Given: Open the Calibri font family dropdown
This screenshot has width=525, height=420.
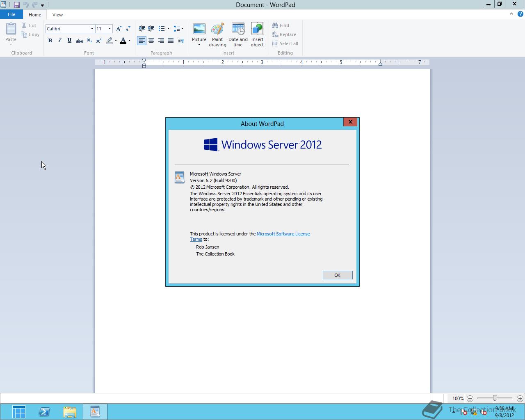Looking at the screenshot, I should point(92,29).
